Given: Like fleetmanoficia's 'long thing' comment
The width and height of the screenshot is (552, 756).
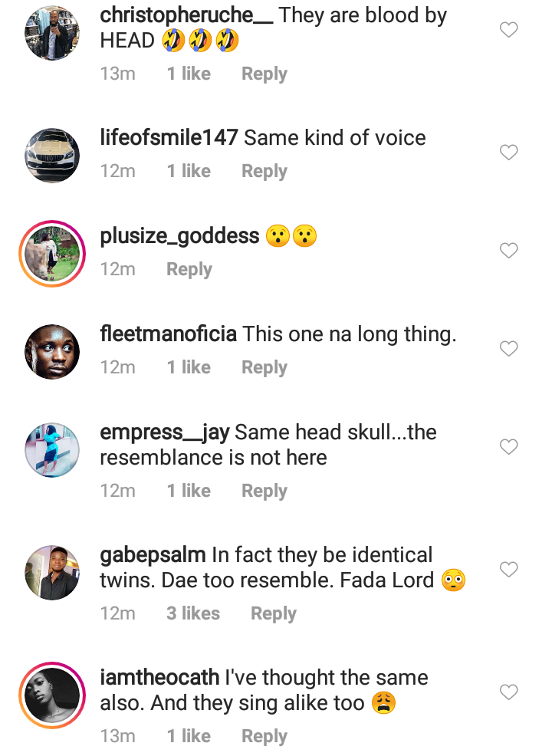Looking at the screenshot, I should [509, 349].
